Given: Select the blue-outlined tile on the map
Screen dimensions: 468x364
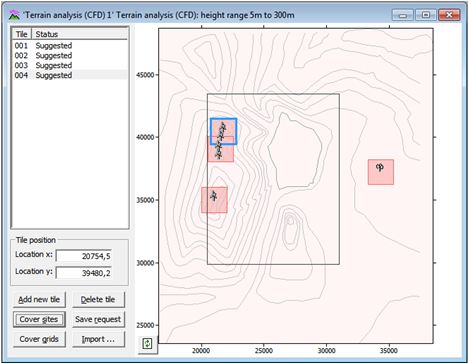Looking at the screenshot, I should [224, 131].
